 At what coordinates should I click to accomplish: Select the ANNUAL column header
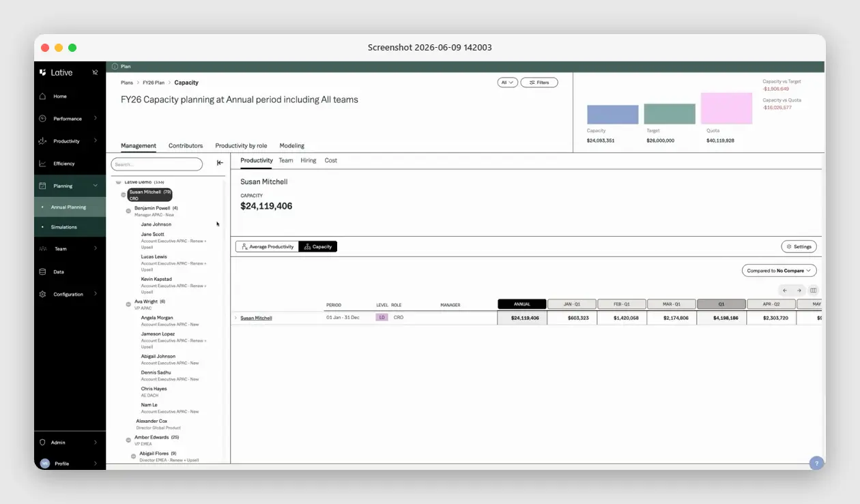point(522,304)
